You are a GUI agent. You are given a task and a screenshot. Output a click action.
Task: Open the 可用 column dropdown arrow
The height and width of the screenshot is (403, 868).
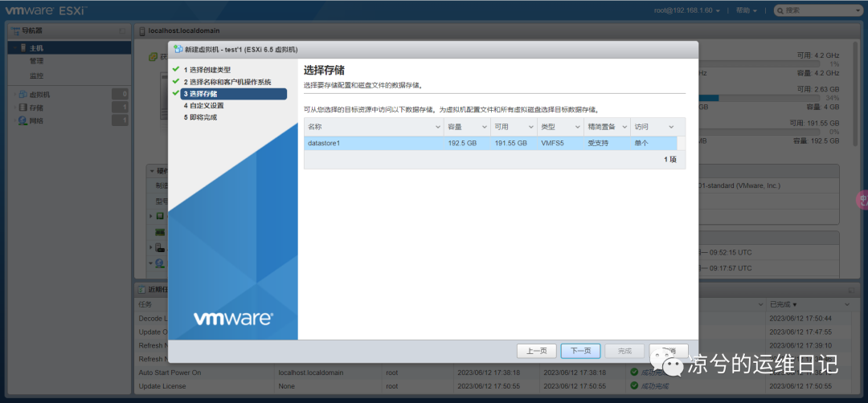click(531, 127)
